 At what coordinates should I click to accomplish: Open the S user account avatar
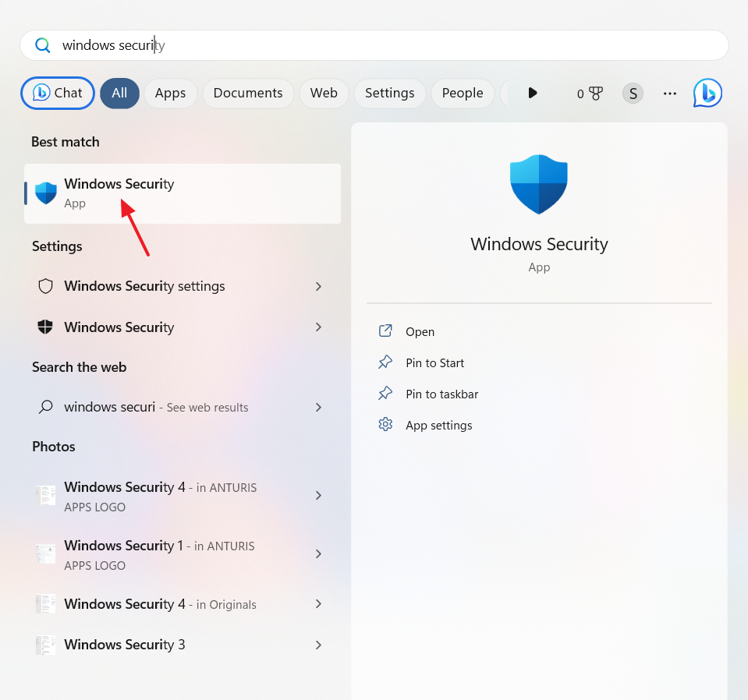coord(633,94)
